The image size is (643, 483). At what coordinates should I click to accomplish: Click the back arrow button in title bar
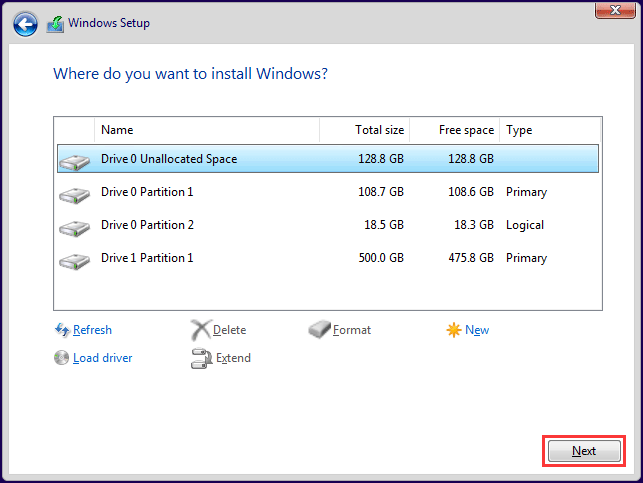coord(25,22)
